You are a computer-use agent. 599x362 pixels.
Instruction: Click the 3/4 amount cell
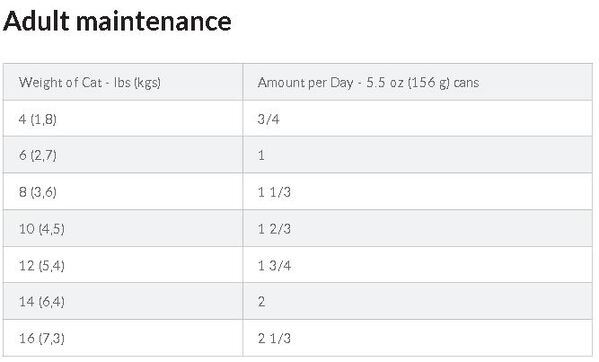[x=418, y=119]
